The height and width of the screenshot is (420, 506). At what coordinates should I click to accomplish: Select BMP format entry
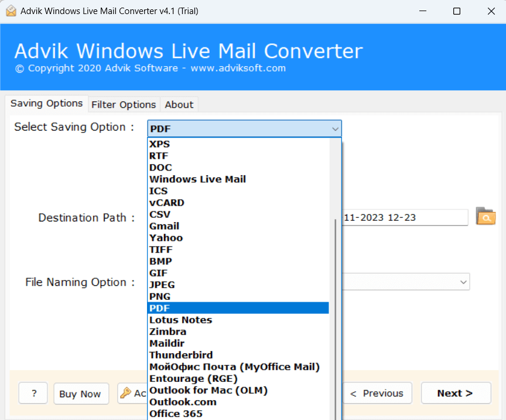tap(238, 261)
